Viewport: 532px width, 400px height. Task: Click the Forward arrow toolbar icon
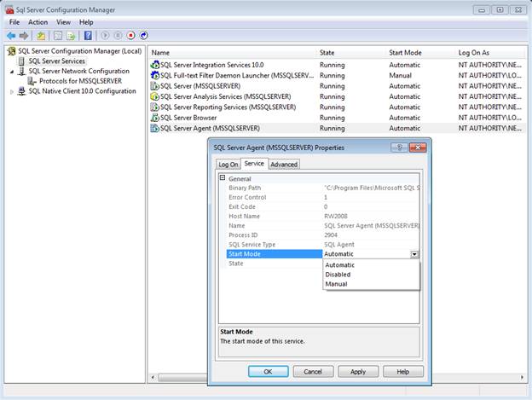tap(24, 35)
